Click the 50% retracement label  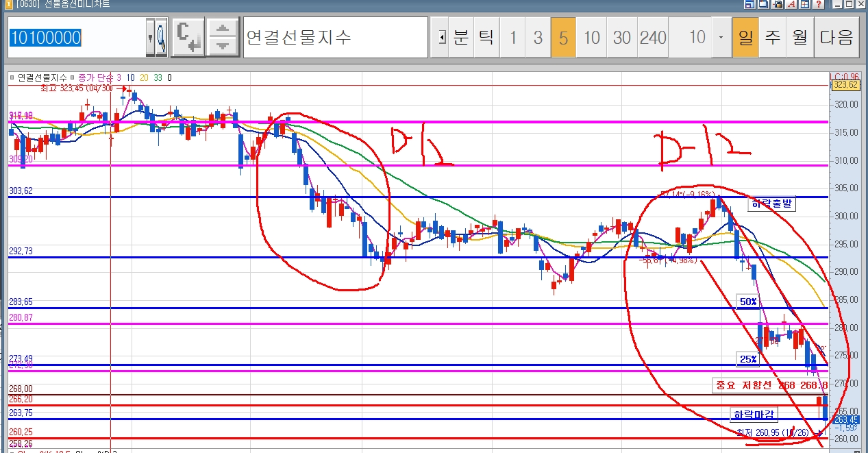(748, 301)
